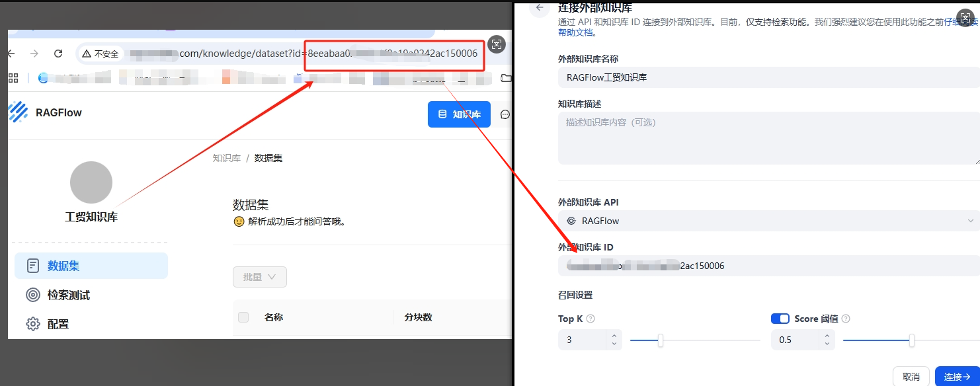
Task: Decrease the Score threshold with the down arrow
Action: pyautogui.click(x=827, y=344)
